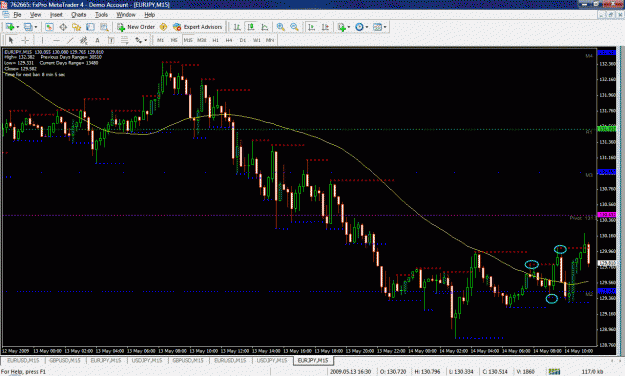Toggle the Expert Advisors button
625x376 pixels.
(x=198, y=27)
